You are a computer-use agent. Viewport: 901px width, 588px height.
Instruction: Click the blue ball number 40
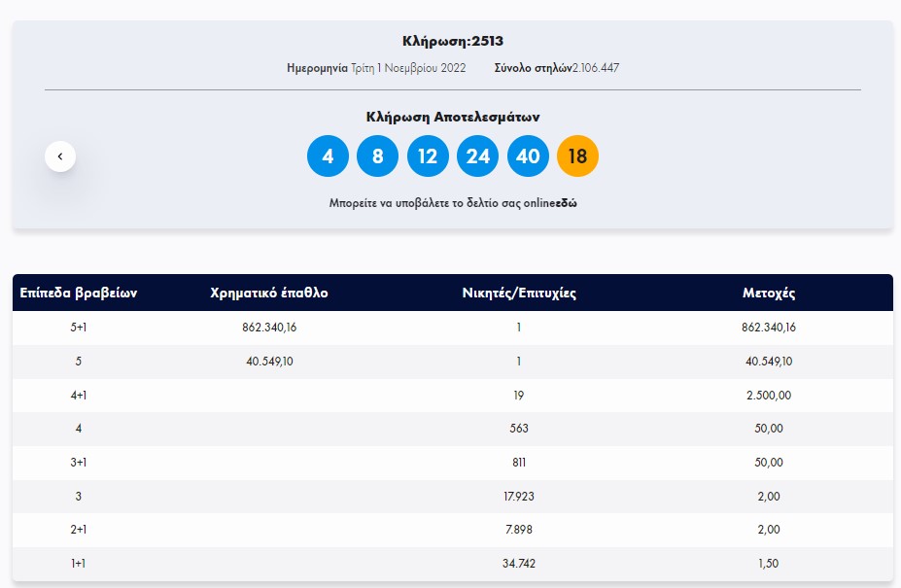528,156
